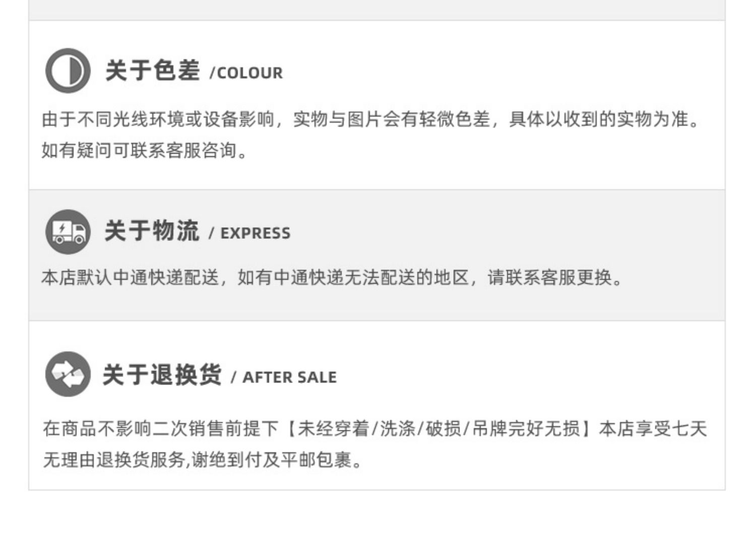756x560 pixels.
Task: Click the colour difference paragraph's first line
Action: point(371,119)
